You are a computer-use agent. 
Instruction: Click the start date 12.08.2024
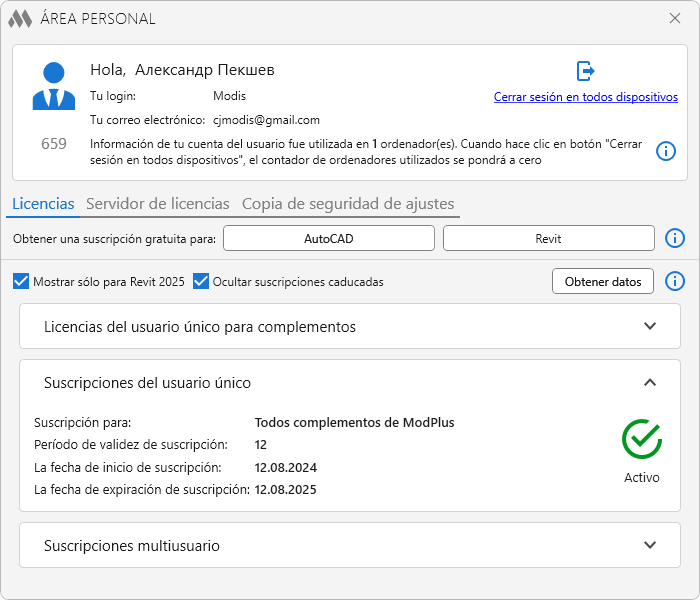pyautogui.click(x=286, y=467)
